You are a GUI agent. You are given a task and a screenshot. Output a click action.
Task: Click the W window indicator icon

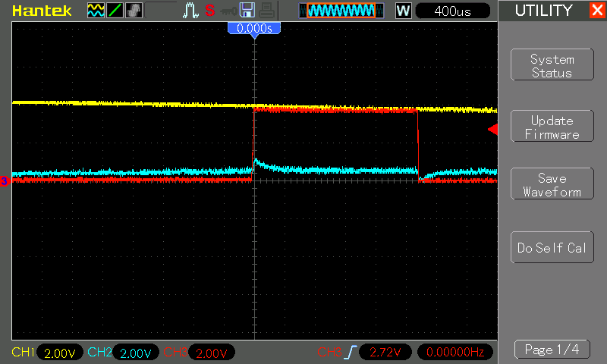[403, 11]
